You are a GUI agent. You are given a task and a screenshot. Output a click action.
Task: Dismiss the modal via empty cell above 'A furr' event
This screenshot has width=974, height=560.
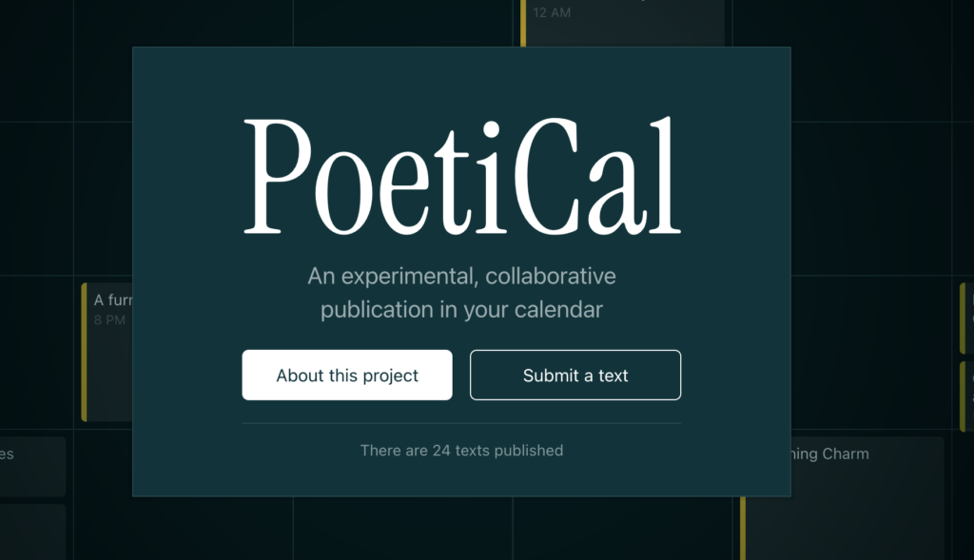point(103,199)
